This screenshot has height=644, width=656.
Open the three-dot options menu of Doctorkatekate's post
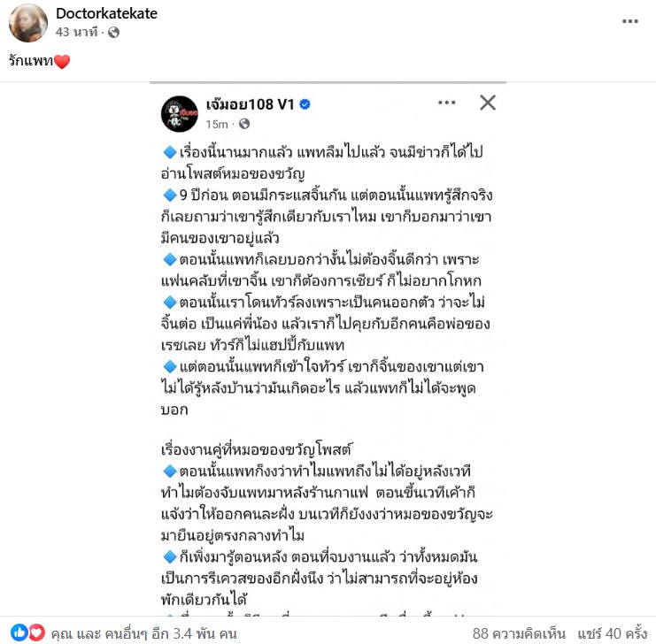coord(630,21)
